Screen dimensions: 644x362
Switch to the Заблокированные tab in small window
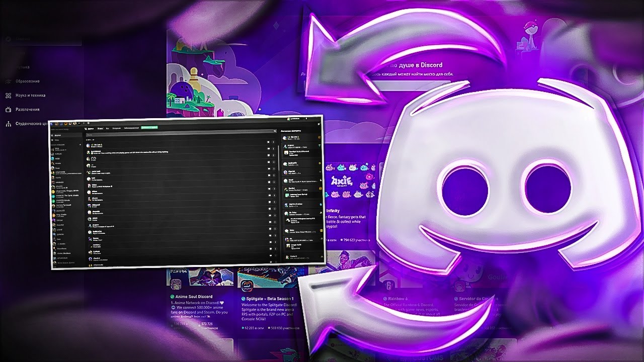point(131,128)
